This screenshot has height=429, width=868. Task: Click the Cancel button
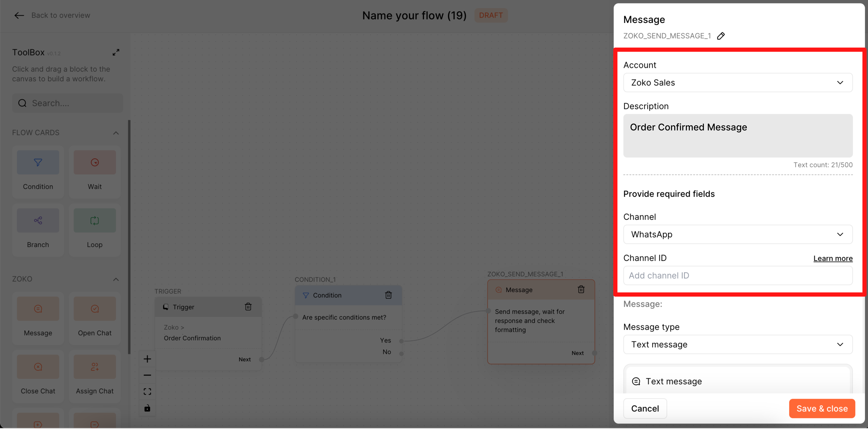click(645, 409)
